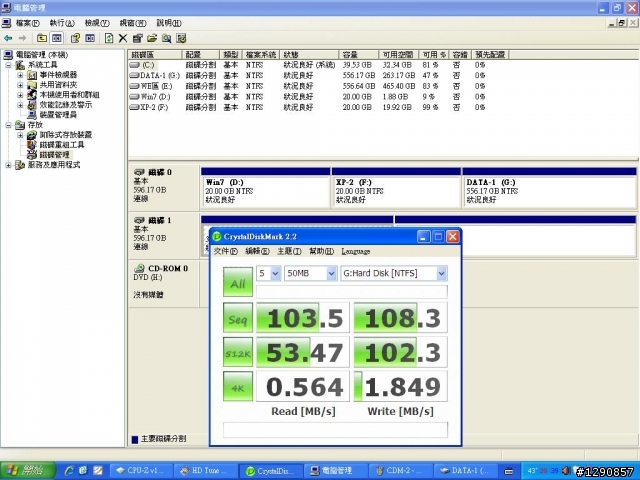Run the All benchmark in CrystalDiskMark
640x480 pixels.
[238, 282]
